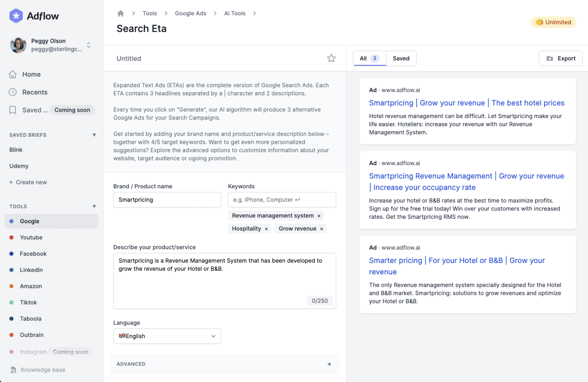Remove the Hospitality keyword tag

(x=266, y=229)
